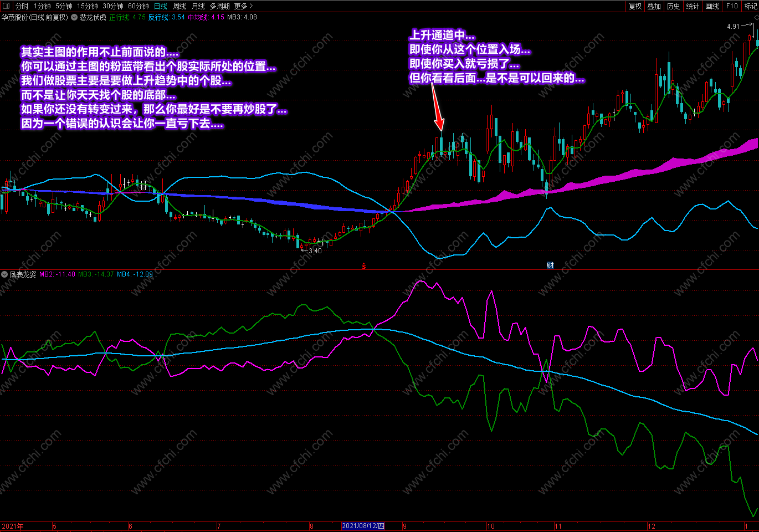Click the MB3: -14.37 value
This screenshot has height=532, width=759.
96,274
